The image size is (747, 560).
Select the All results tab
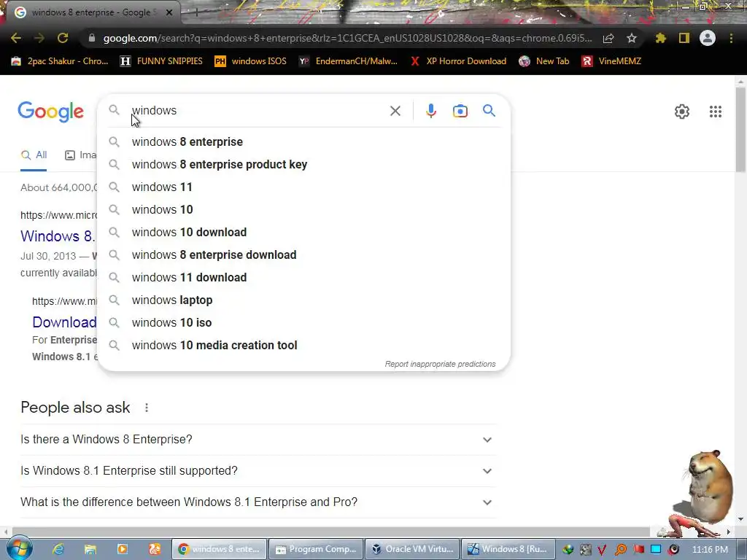[x=34, y=155]
